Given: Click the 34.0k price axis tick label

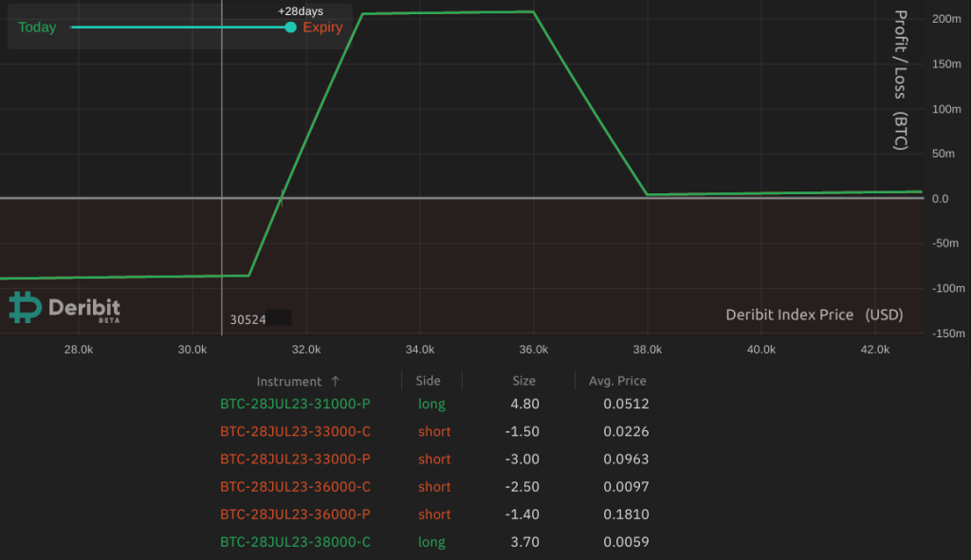Looking at the screenshot, I should tap(419, 349).
